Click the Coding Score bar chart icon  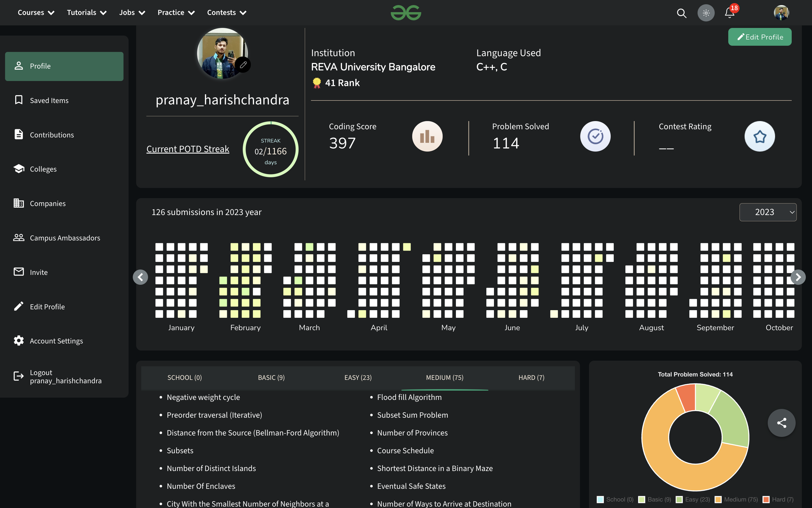[x=427, y=136]
